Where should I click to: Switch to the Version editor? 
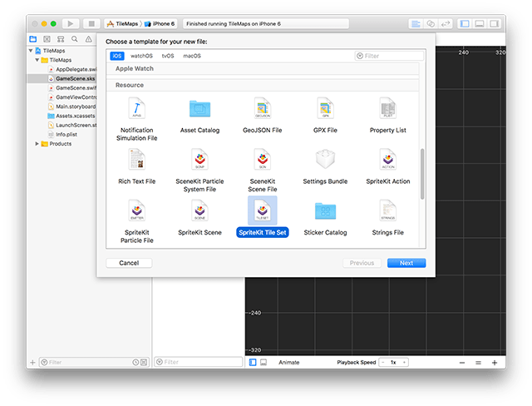click(x=446, y=24)
